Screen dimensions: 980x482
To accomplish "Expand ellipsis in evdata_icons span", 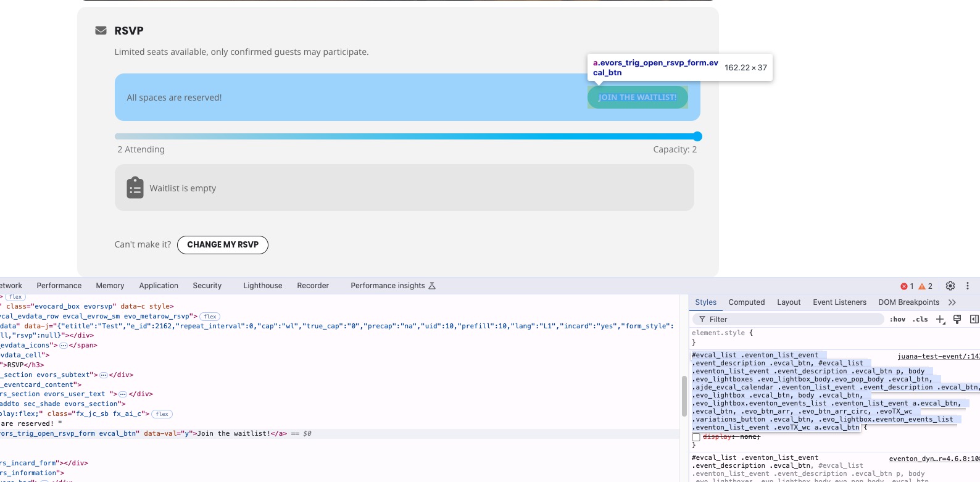I will [63, 345].
